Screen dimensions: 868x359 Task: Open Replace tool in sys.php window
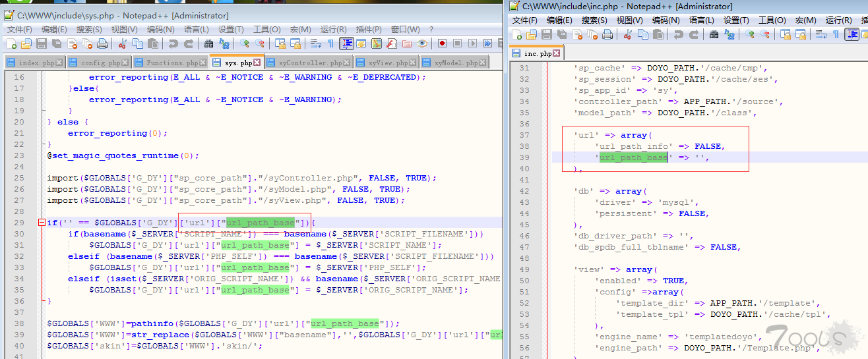click(224, 43)
